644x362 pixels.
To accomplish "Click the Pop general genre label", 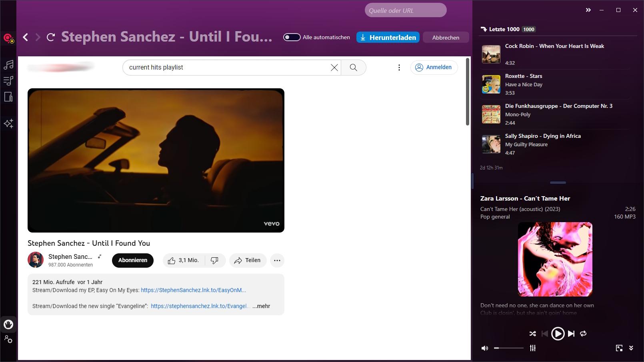I will tap(495, 217).
